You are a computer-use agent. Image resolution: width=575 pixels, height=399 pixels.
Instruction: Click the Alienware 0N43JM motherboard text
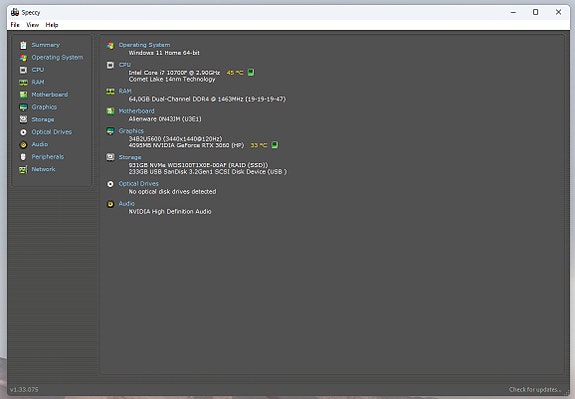point(165,119)
